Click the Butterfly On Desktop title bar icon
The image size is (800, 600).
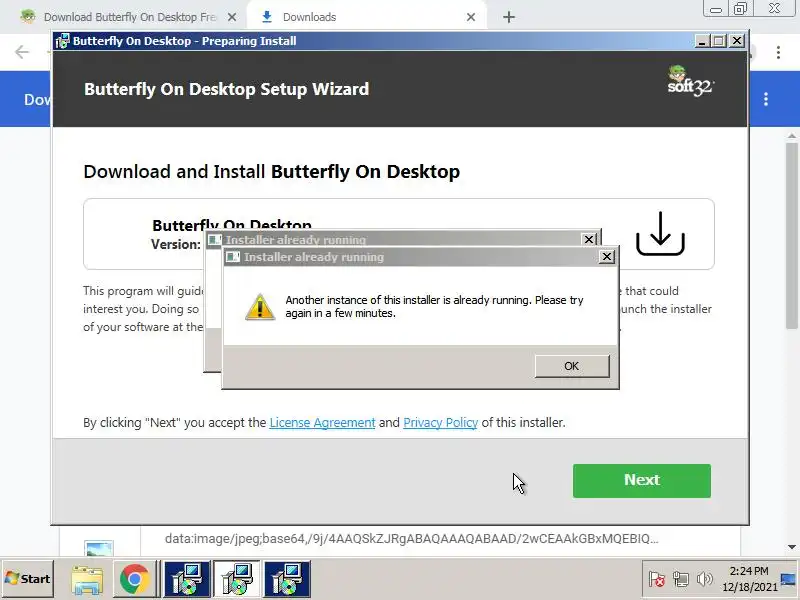[62, 41]
